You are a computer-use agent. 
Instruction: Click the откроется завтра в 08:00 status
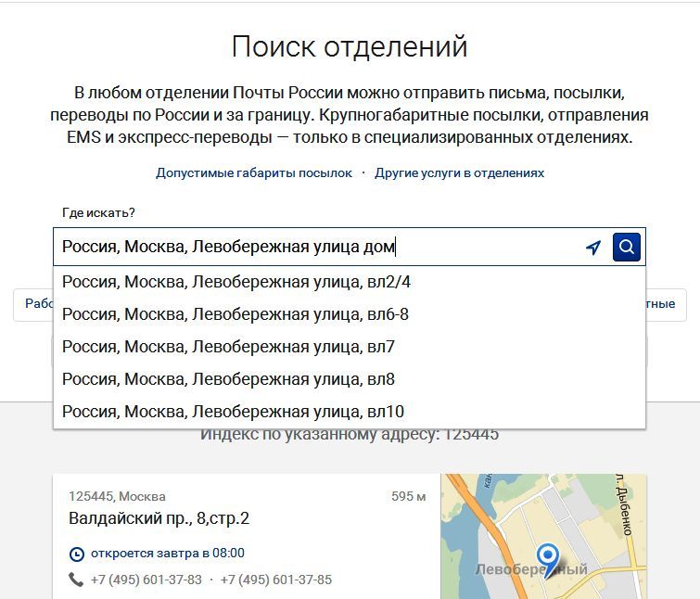point(167,554)
